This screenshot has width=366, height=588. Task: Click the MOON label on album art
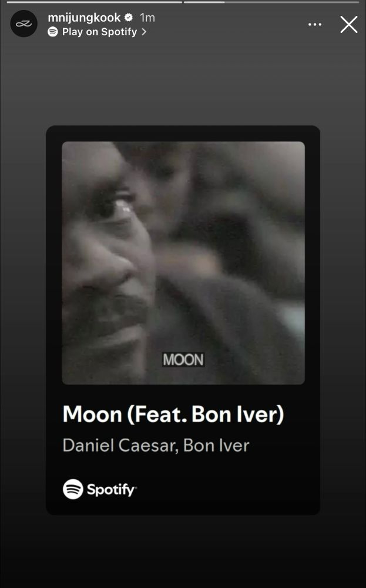183,360
